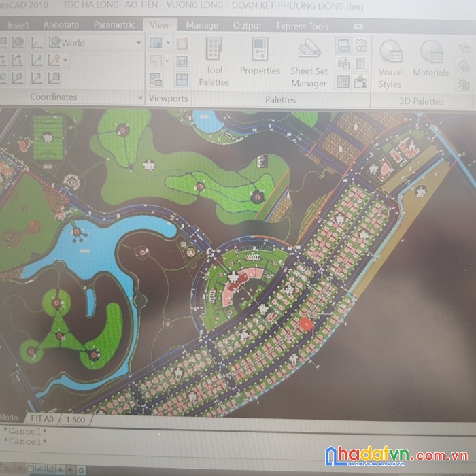
Task: Click the Palettes panel title
Action: (280, 100)
